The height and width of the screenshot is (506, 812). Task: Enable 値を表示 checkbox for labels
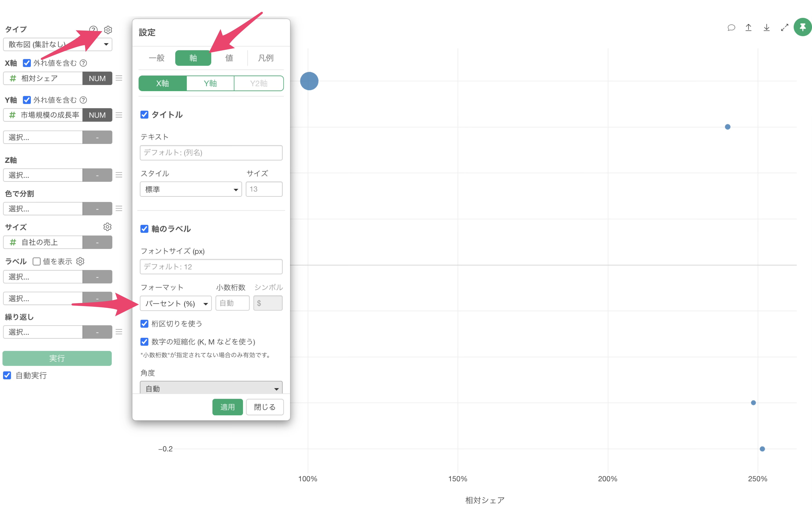tap(37, 261)
